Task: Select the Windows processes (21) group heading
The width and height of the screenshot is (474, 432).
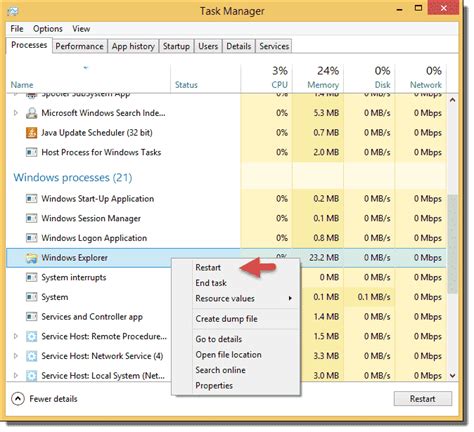Action: (x=73, y=177)
